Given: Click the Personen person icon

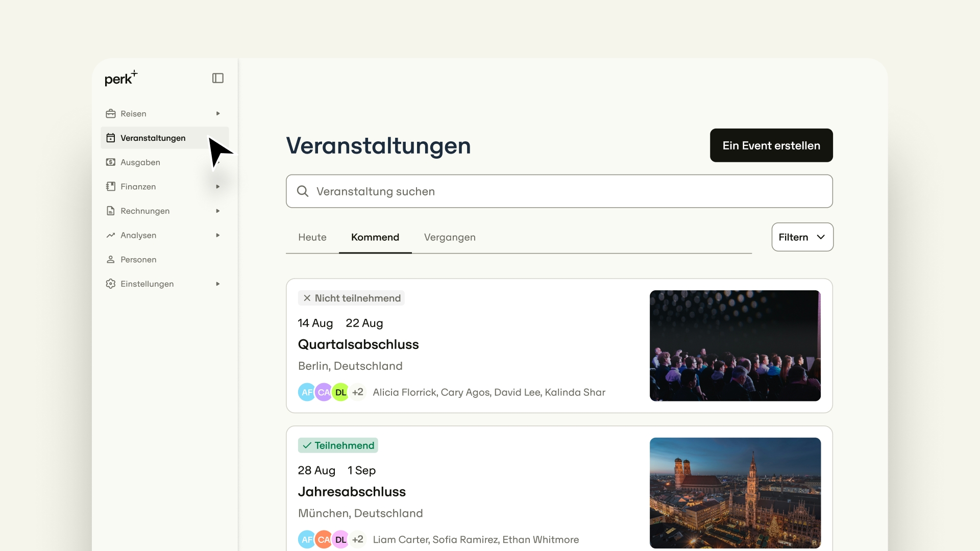Looking at the screenshot, I should coord(111,260).
